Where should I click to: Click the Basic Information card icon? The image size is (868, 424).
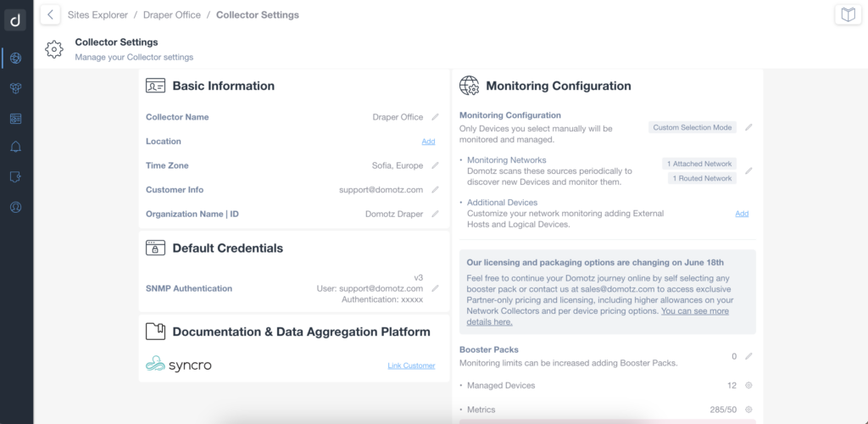point(156,86)
